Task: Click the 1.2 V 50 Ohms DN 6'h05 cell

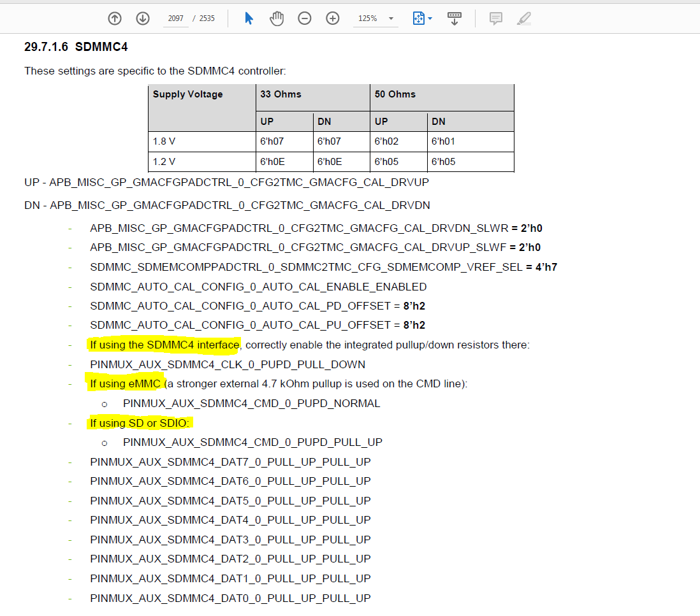Action: (470, 161)
